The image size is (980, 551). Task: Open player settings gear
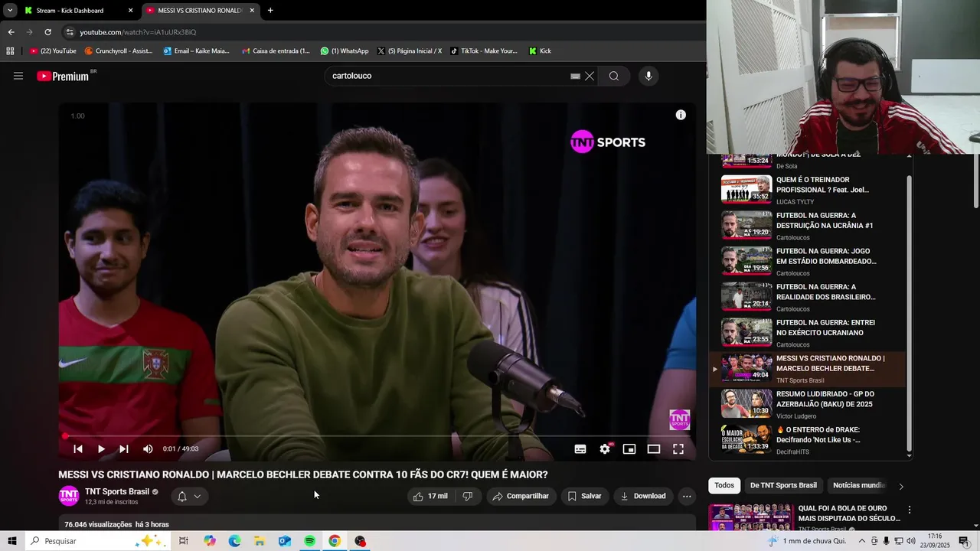(x=605, y=449)
